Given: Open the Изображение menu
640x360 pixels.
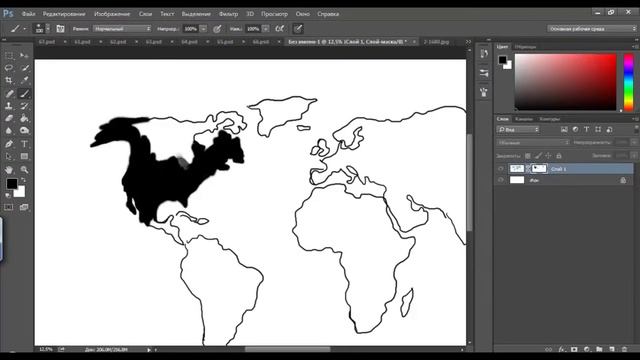Looking at the screenshot, I should [112, 14].
